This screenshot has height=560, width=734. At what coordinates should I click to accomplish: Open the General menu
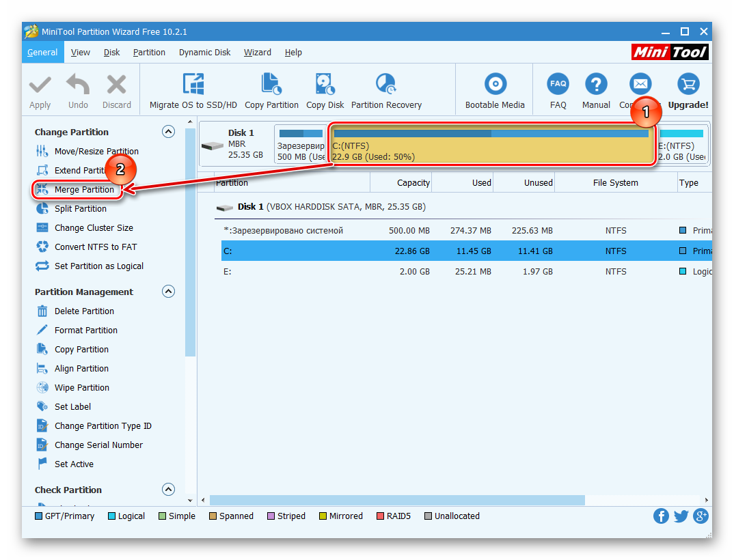coord(42,53)
